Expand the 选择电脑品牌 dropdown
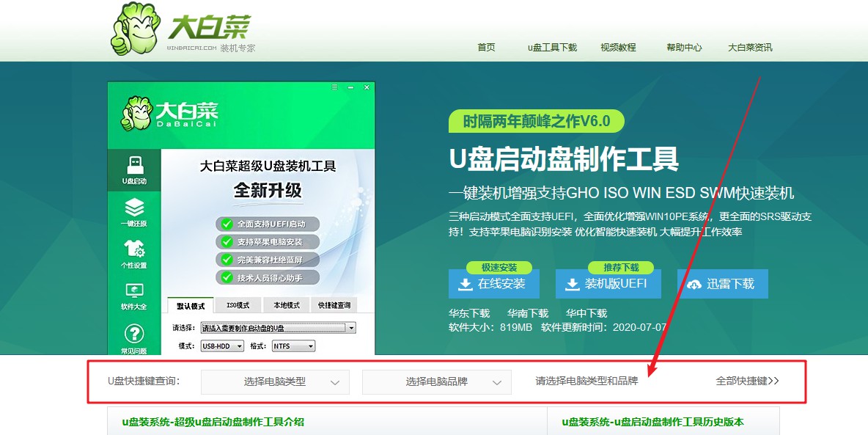 click(436, 382)
